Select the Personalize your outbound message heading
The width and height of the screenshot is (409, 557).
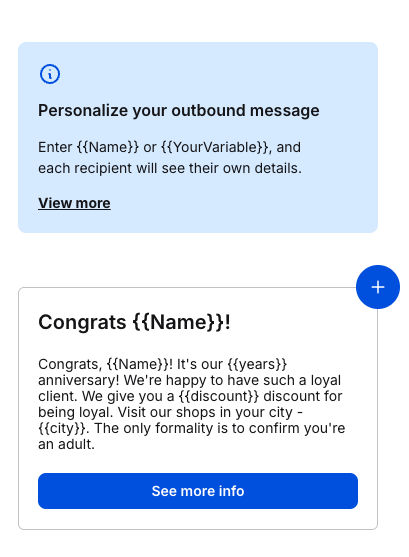tap(179, 110)
